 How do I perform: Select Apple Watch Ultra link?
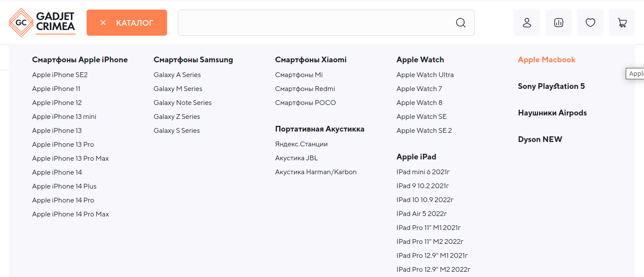click(x=425, y=75)
